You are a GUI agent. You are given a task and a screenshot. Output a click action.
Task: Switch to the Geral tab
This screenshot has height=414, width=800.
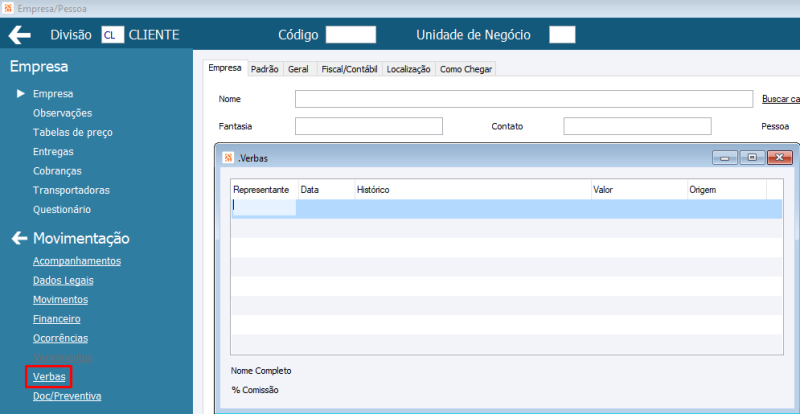(x=298, y=69)
